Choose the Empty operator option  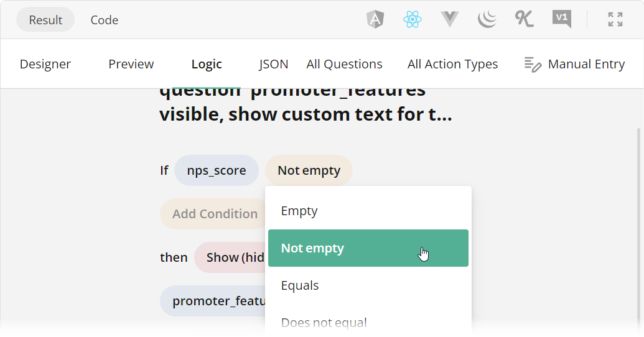click(x=368, y=211)
